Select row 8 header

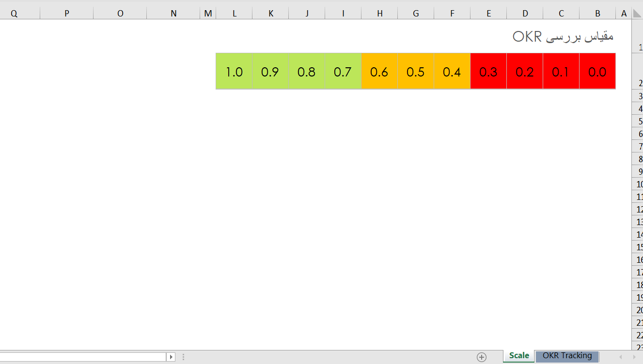pyautogui.click(x=638, y=159)
